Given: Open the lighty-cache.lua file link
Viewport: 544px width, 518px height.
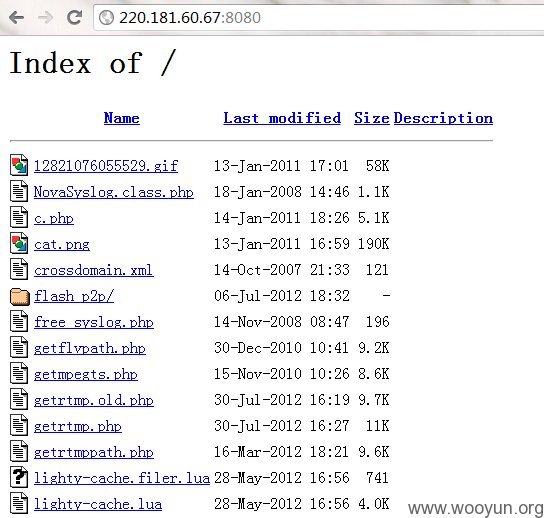Looking at the screenshot, I should click(x=98, y=504).
